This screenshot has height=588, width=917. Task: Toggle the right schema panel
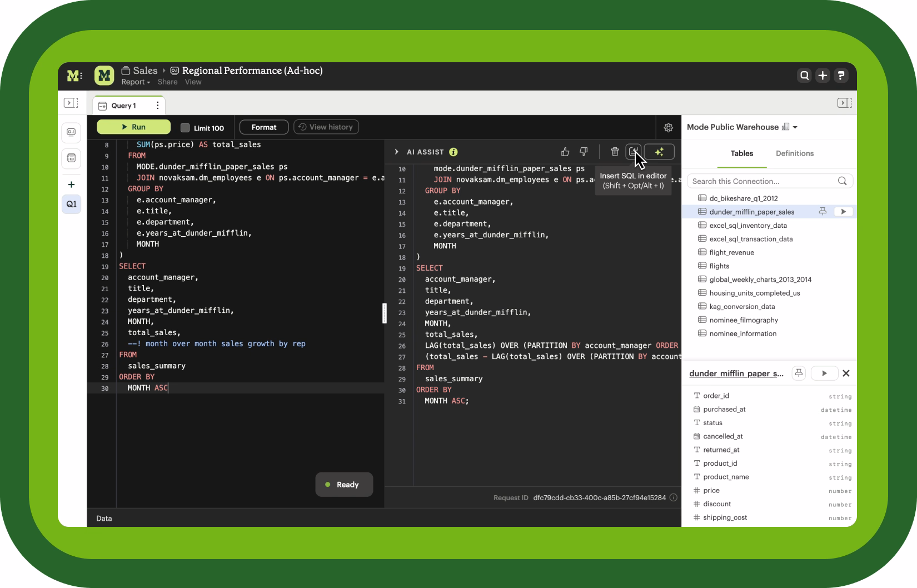point(844,103)
